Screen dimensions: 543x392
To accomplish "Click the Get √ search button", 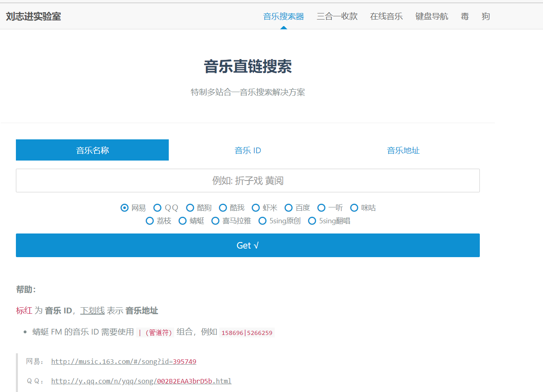I will pos(248,245).
